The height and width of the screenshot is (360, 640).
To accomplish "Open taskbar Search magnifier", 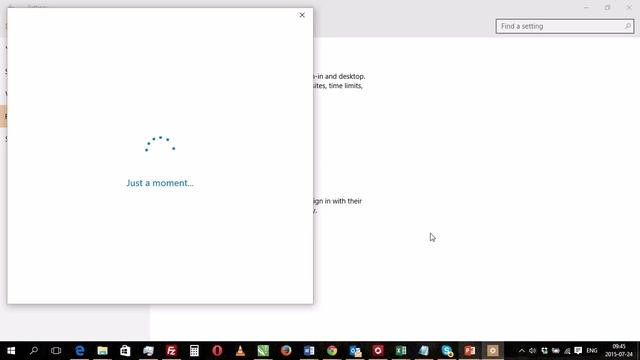I will 34,351.
